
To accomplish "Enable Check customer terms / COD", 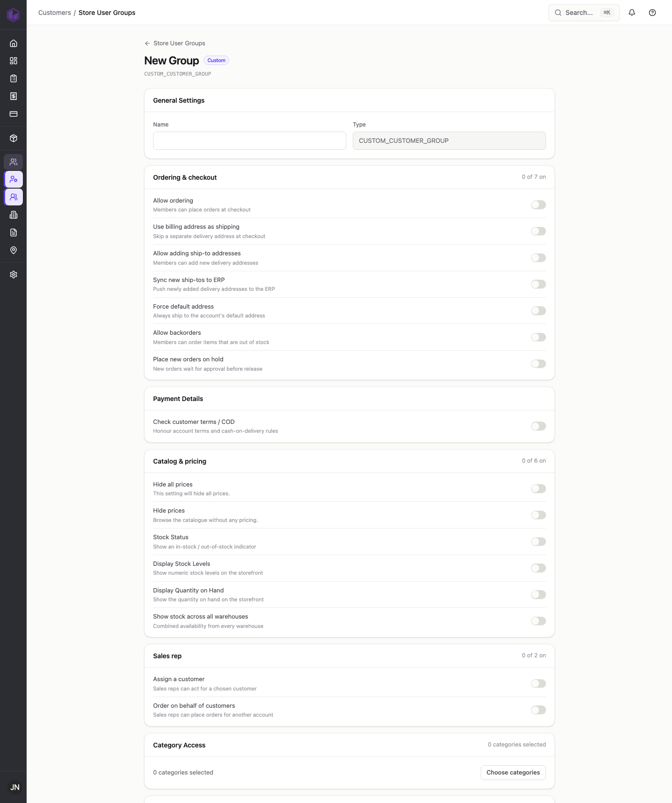I will pyautogui.click(x=539, y=426).
